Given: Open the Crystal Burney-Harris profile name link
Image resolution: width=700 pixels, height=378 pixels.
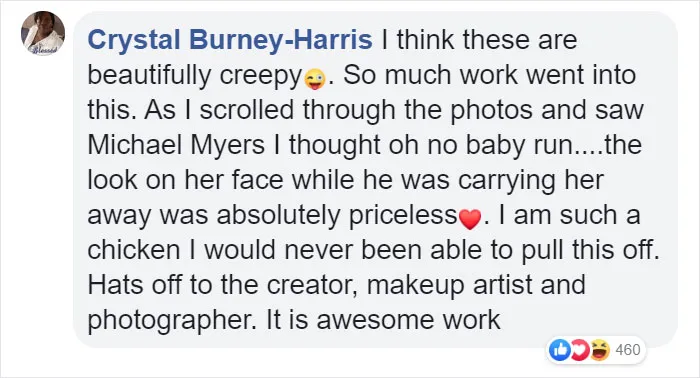Looking at the screenshot, I should click(230, 40).
